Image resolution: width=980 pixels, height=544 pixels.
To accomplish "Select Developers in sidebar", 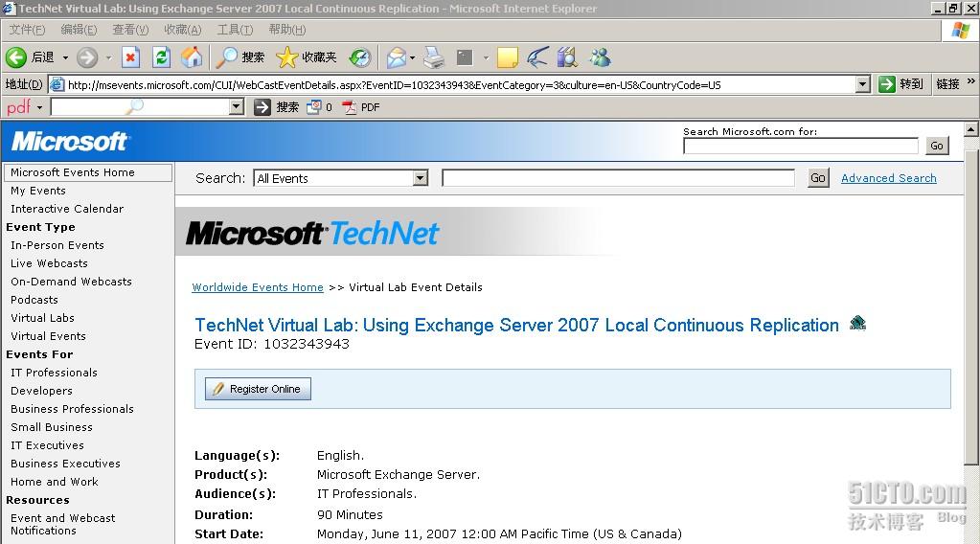I will pyautogui.click(x=41, y=391).
